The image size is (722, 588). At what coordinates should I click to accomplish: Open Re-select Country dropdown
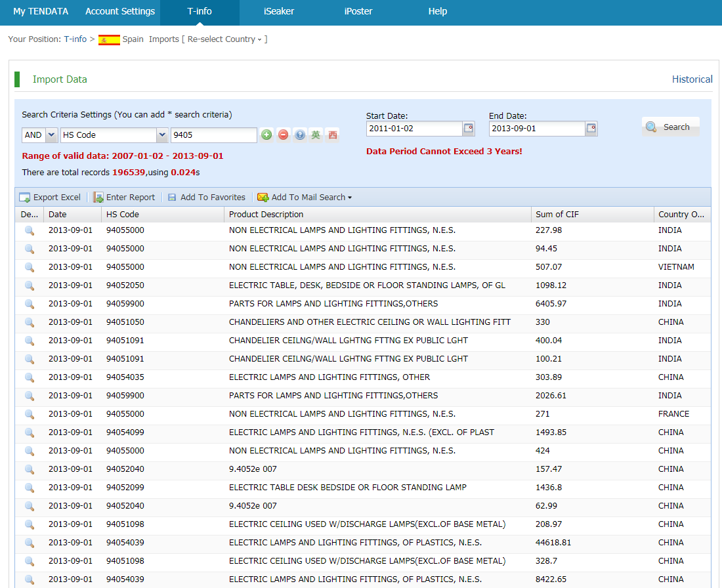(224, 39)
